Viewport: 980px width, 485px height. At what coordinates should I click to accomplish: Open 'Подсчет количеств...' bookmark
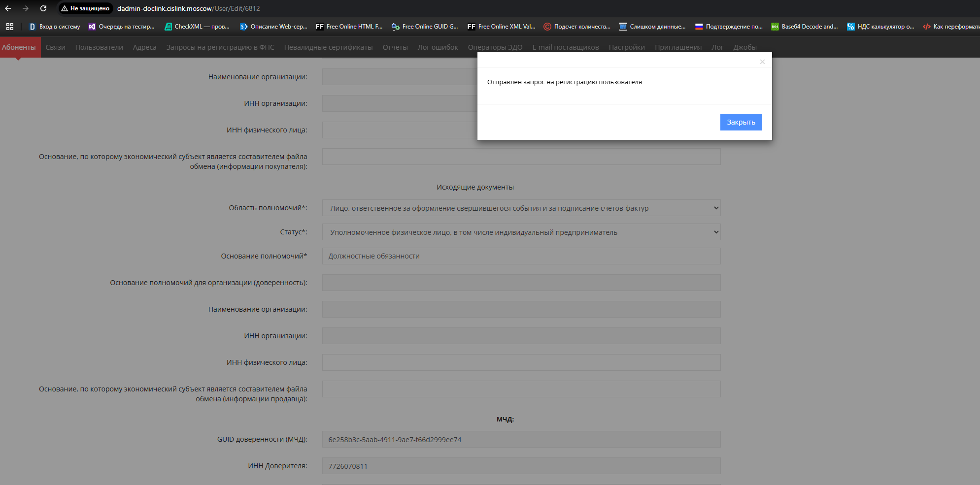pos(577,27)
